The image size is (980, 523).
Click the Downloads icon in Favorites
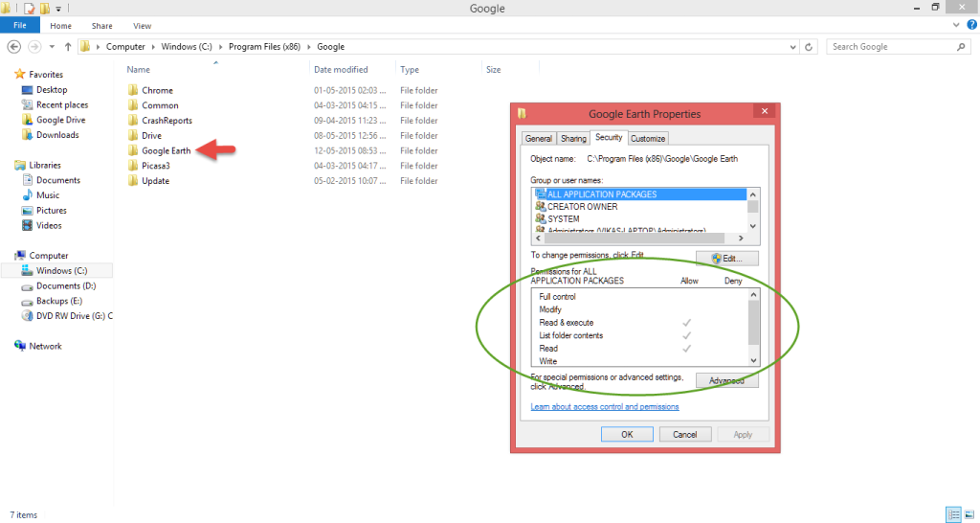coord(27,134)
